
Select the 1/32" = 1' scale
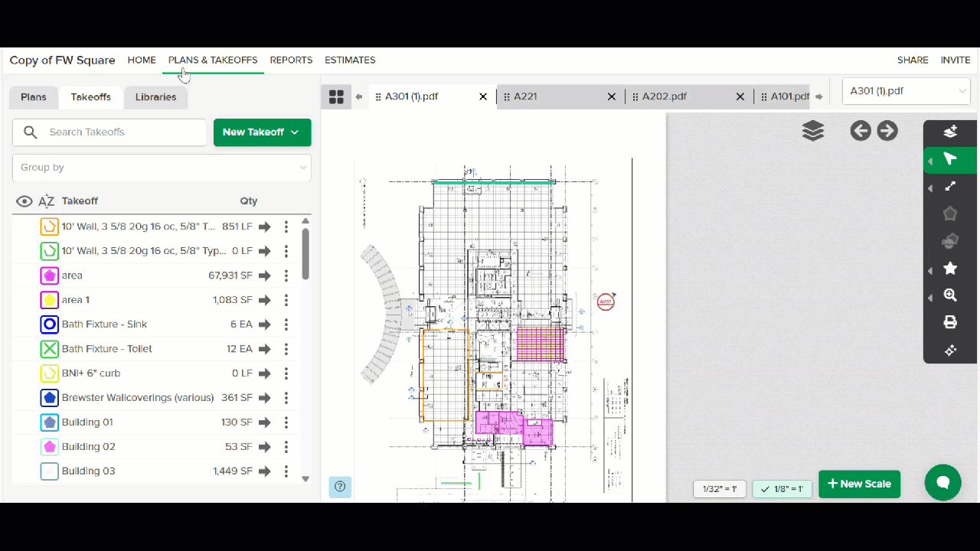[x=720, y=489]
